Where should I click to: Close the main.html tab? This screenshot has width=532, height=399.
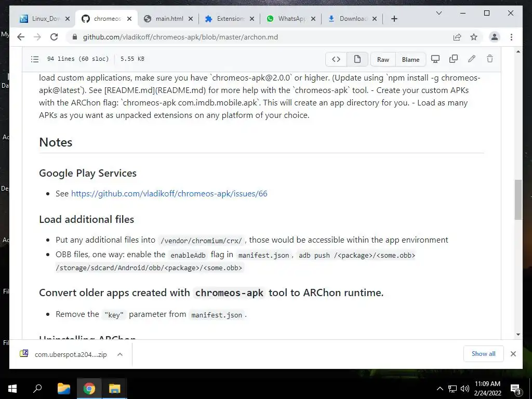[x=191, y=19]
